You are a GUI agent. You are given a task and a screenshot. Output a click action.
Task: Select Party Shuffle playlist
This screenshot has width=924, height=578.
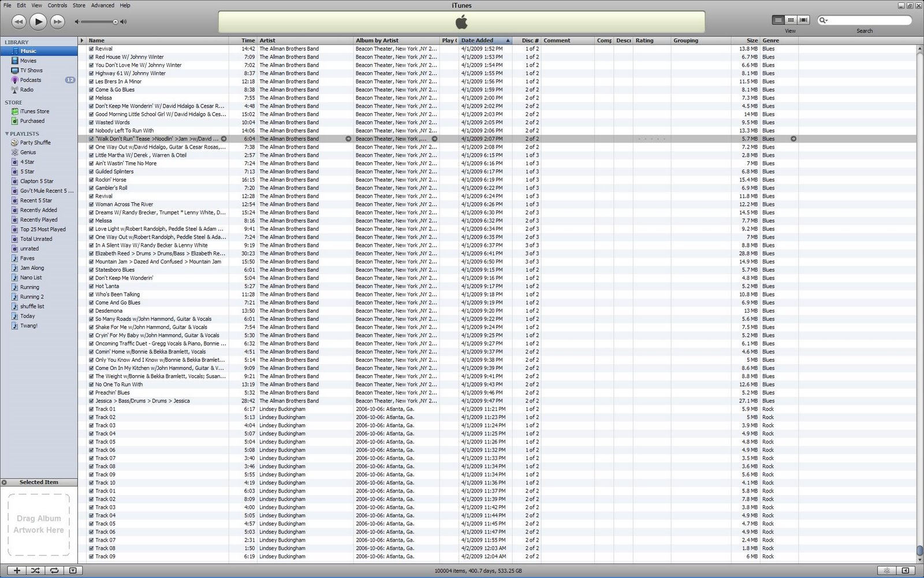[39, 142]
